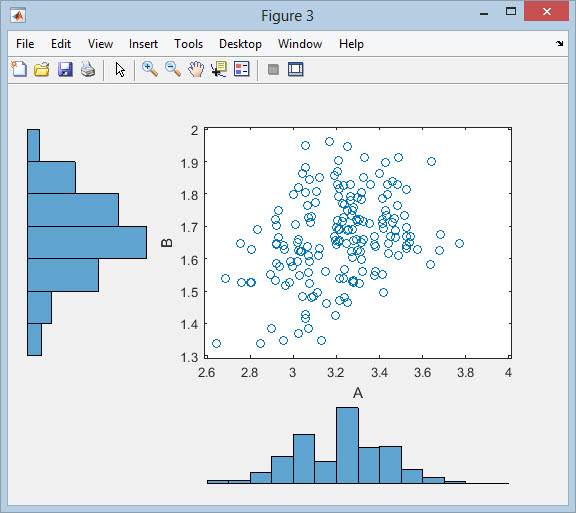Viewport: 576px width, 513px height.
Task: Open the View menu
Action: [100, 44]
